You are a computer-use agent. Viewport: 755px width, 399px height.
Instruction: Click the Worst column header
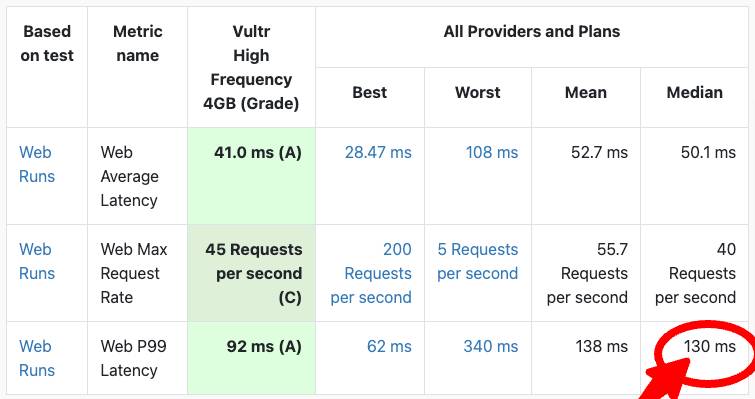coord(478,92)
